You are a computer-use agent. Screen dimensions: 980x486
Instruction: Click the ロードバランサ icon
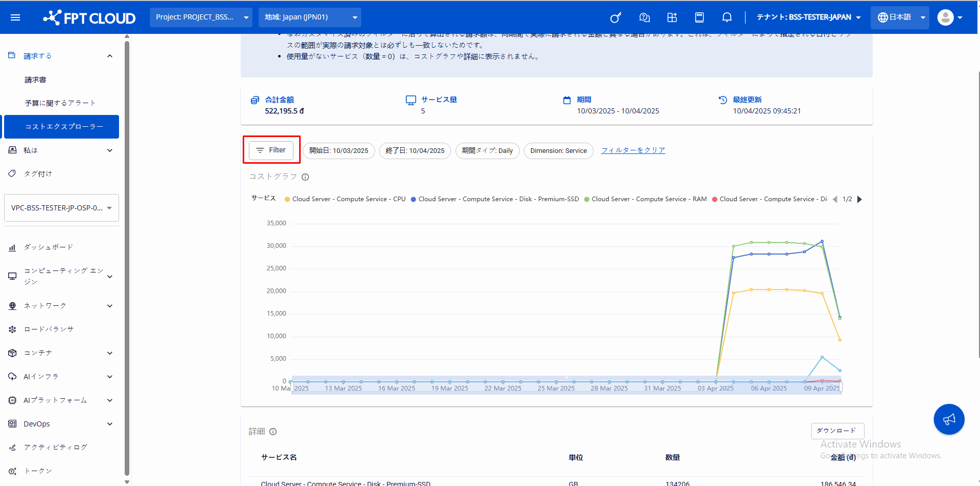point(12,329)
